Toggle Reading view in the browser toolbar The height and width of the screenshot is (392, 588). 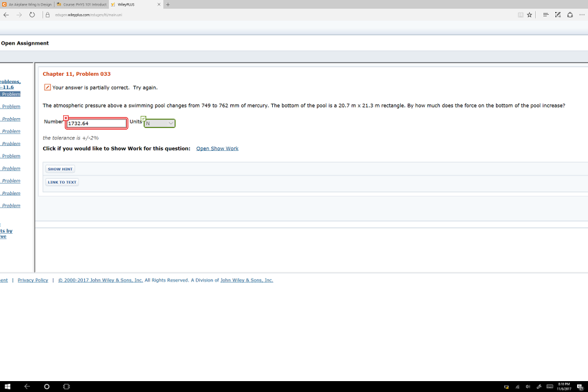tap(521, 15)
